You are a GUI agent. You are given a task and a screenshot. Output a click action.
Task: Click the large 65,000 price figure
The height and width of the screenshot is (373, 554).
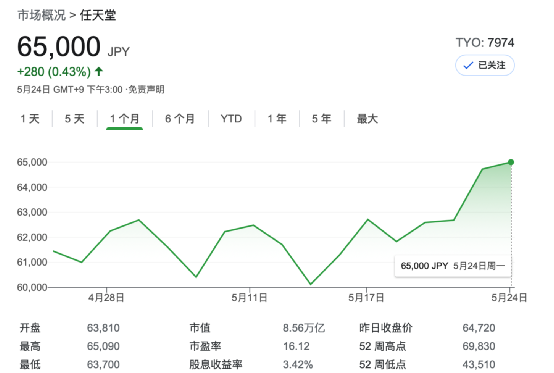(x=59, y=46)
